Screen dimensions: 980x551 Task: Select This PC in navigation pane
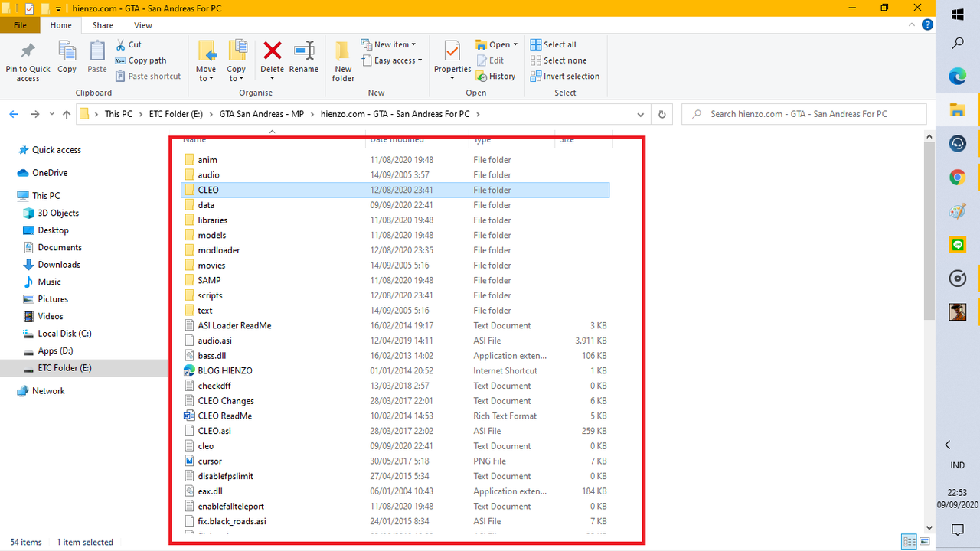46,196
